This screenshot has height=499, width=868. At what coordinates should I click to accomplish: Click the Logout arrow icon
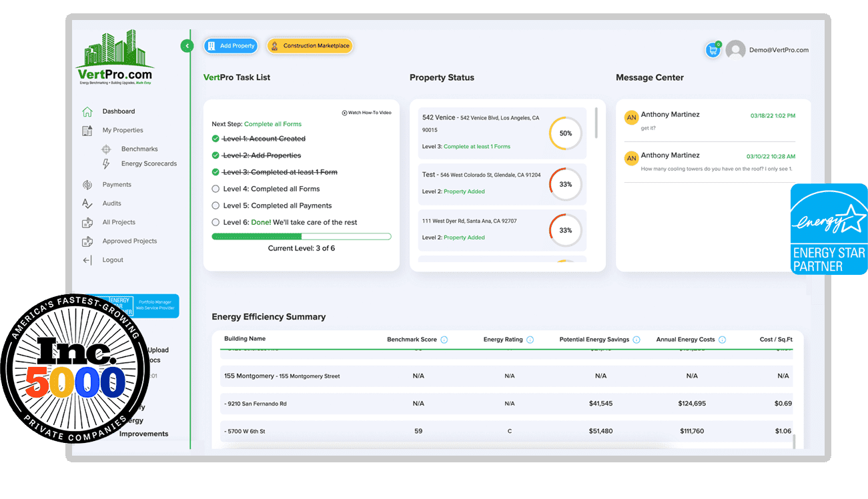pos(87,260)
